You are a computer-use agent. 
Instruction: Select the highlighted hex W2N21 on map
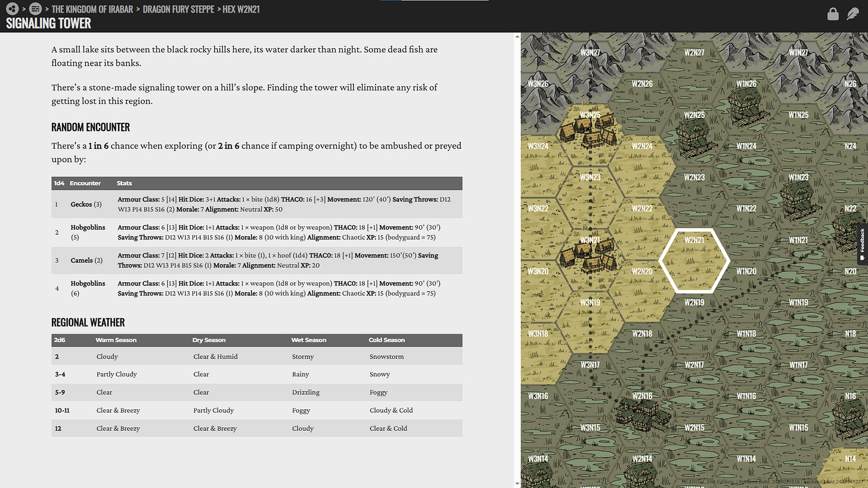coord(694,261)
